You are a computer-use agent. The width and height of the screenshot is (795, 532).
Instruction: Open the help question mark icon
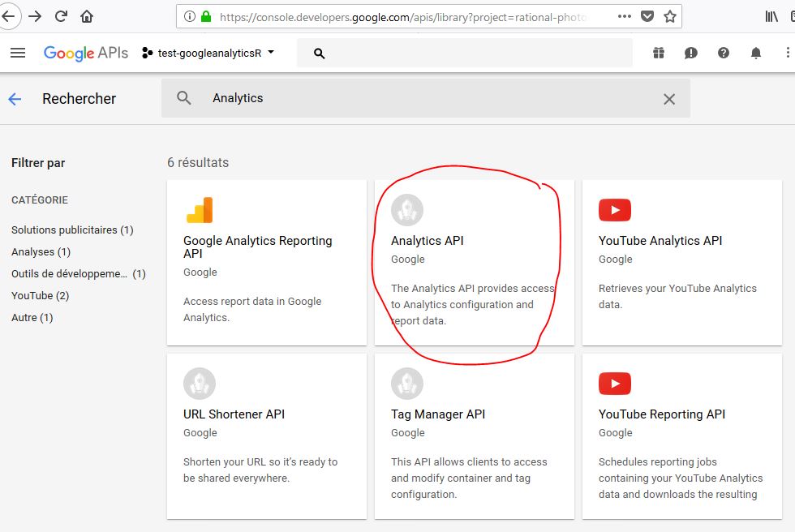pos(724,53)
